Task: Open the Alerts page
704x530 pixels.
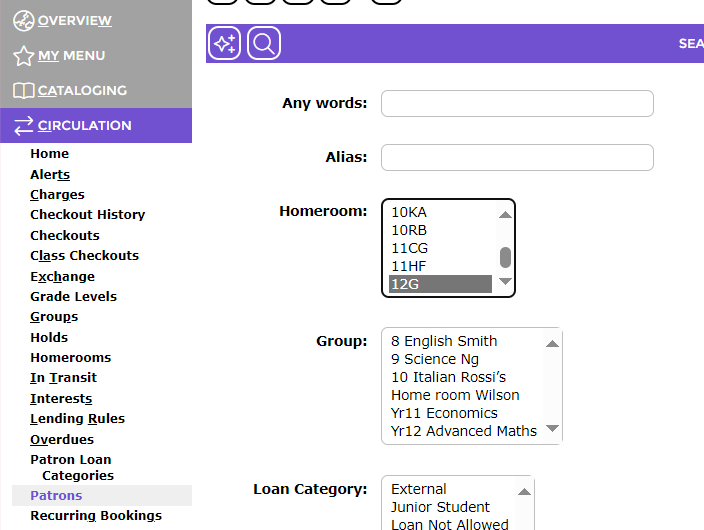Action: click(x=50, y=174)
